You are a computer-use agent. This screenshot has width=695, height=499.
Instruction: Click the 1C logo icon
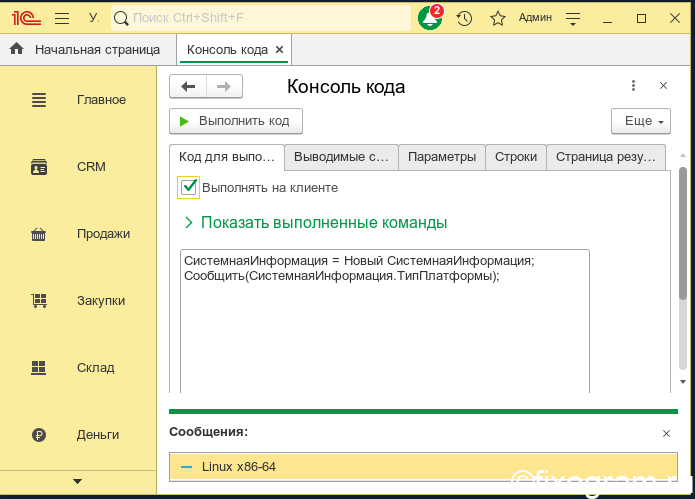27,18
